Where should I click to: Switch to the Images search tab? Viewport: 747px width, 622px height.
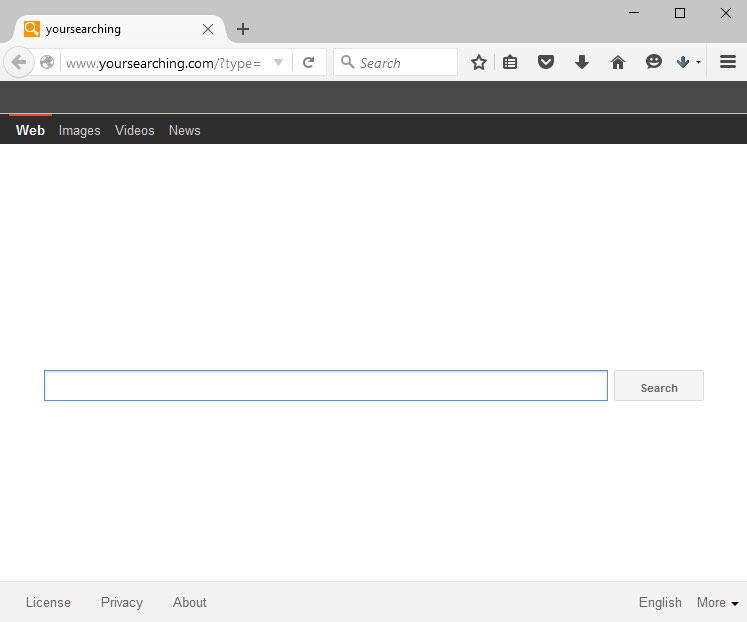coord(79,130)
